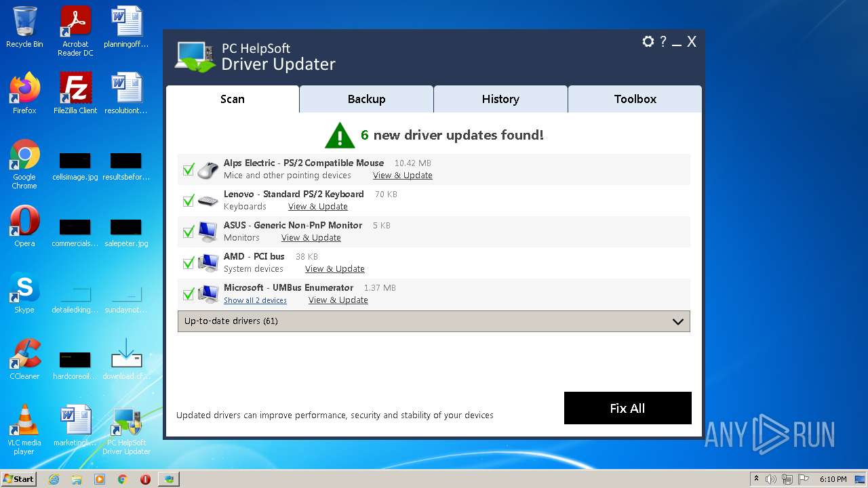Open Driver Updater taskbar button
Screen dimensions: 868x488
click(169, 479)
